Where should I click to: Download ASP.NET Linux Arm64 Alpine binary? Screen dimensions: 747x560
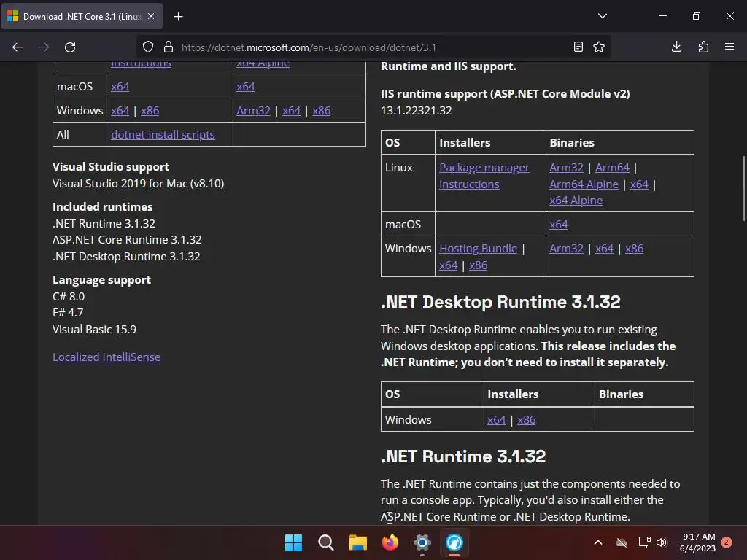[x=584, y=184]
